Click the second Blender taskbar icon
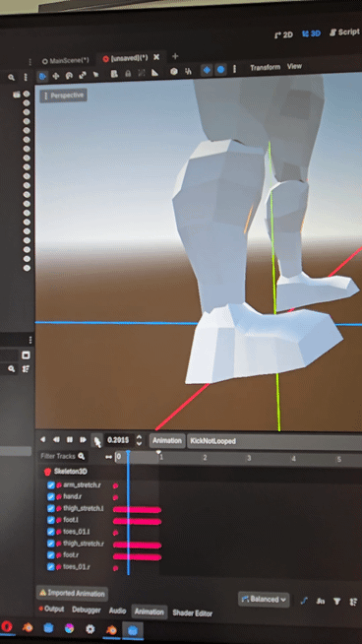Screen dimensions: 362x644 (111, 629)
